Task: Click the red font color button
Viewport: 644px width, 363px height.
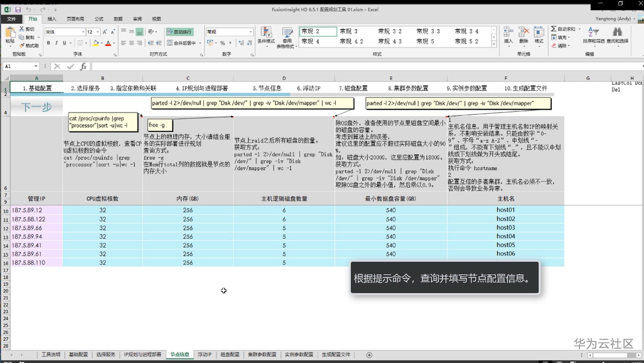Action: pos(108,43)
